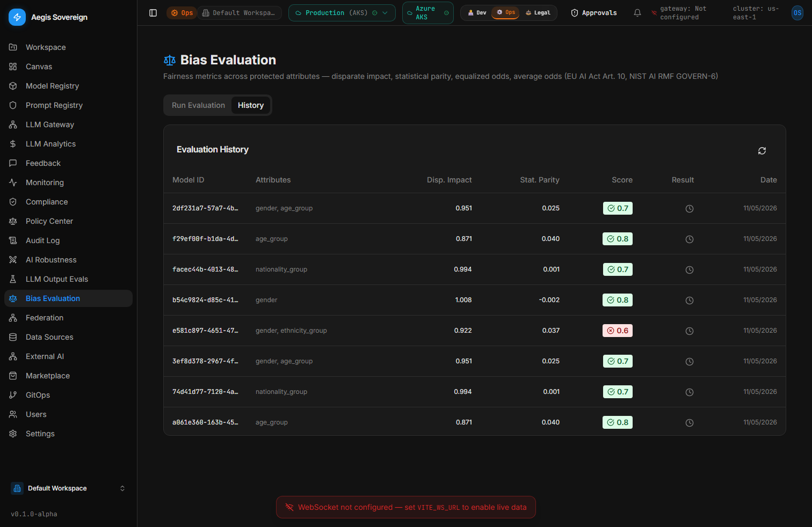
Task: Switch persona to Ops
Action: [505, 12]
